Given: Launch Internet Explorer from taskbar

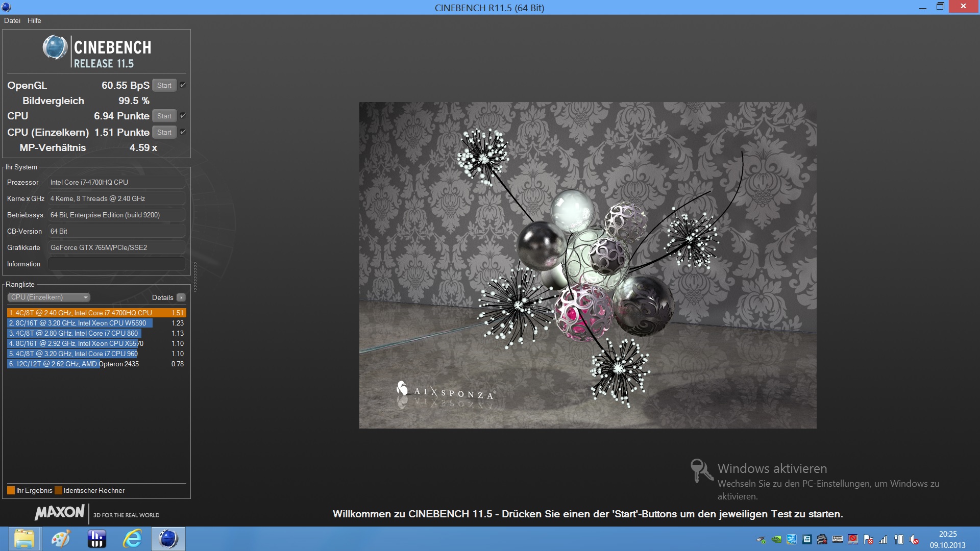Looking at the screenshot, I should (x=132, y=539).
